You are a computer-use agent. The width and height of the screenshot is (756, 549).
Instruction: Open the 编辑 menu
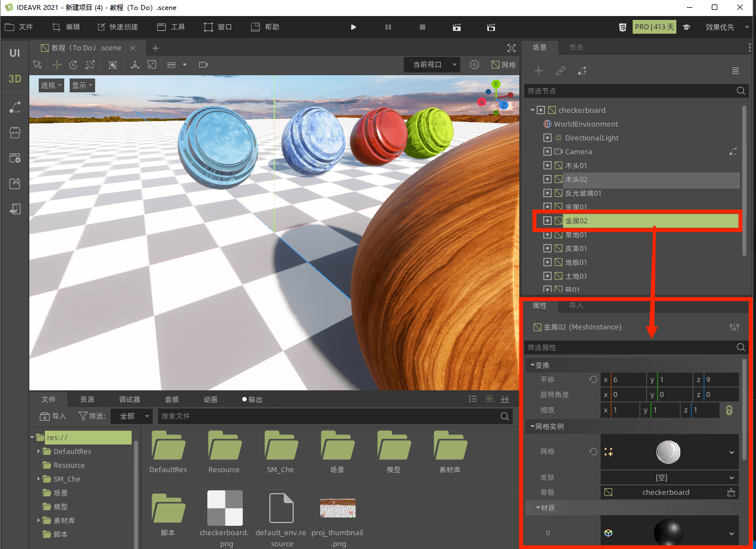[66, 27]
